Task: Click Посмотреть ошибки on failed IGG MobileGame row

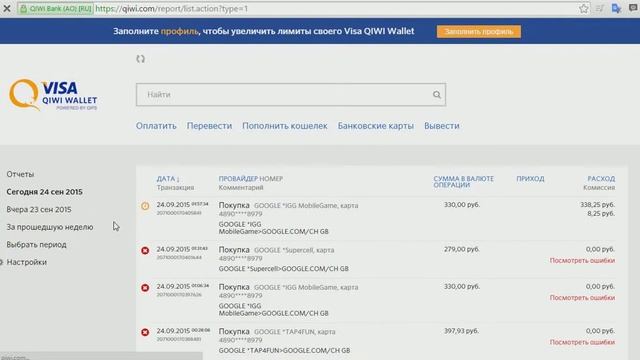Action: tap(582, 298)
